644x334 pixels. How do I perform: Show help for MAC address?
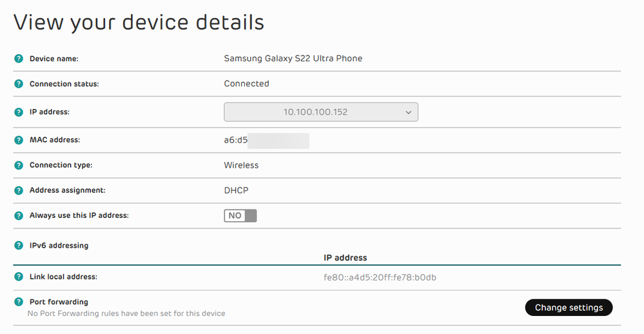click(x=19, y=140)
